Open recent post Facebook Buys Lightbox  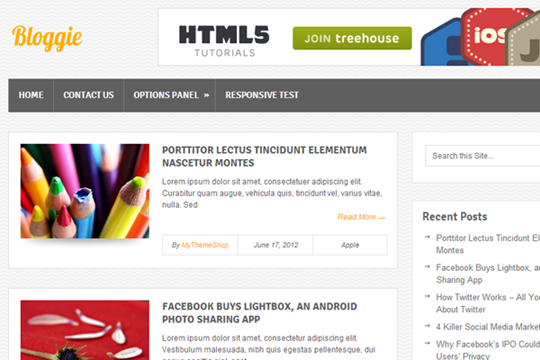tap(488, 274)
